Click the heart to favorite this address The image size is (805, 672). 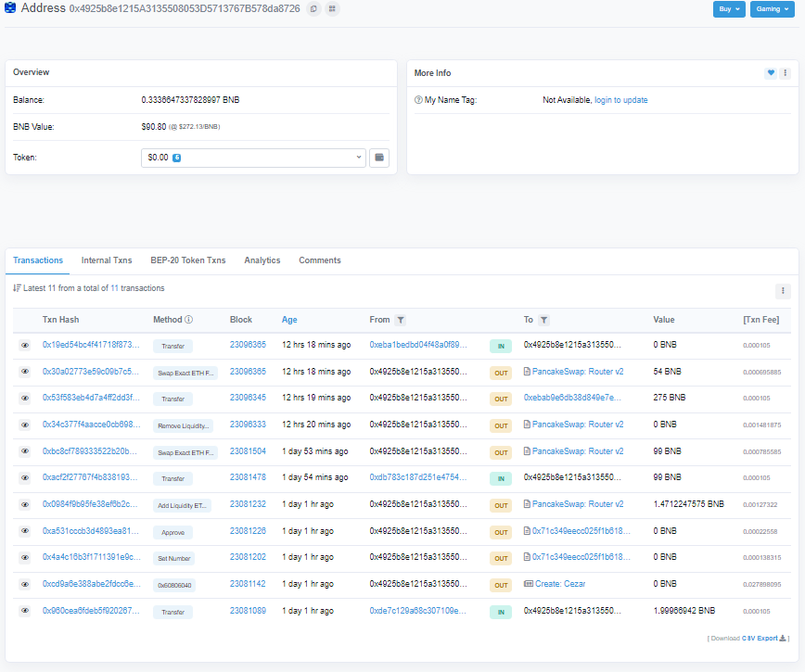click(771, 72)
